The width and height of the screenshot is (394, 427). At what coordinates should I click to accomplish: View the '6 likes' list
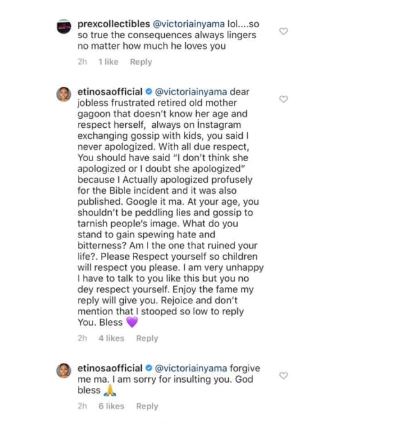(111, 406)
